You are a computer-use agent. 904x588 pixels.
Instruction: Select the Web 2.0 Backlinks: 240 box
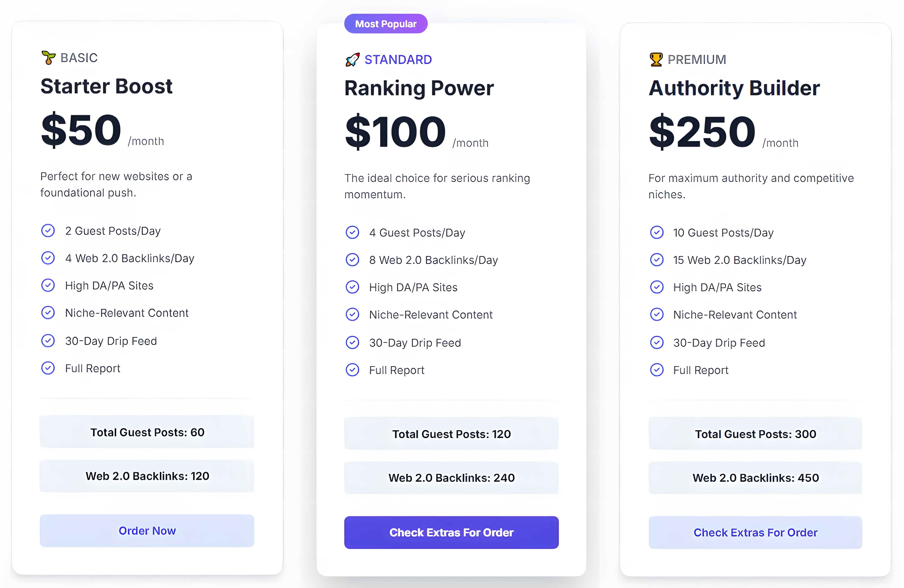451,478
